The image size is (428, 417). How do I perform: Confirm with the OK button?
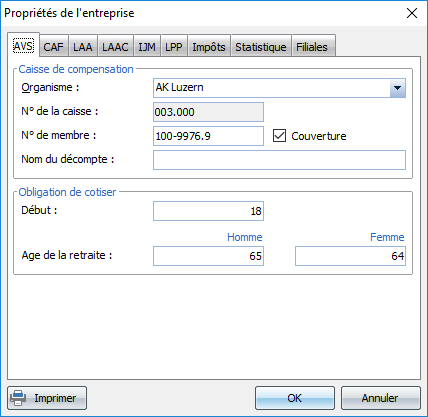click(x=295, y=398)
